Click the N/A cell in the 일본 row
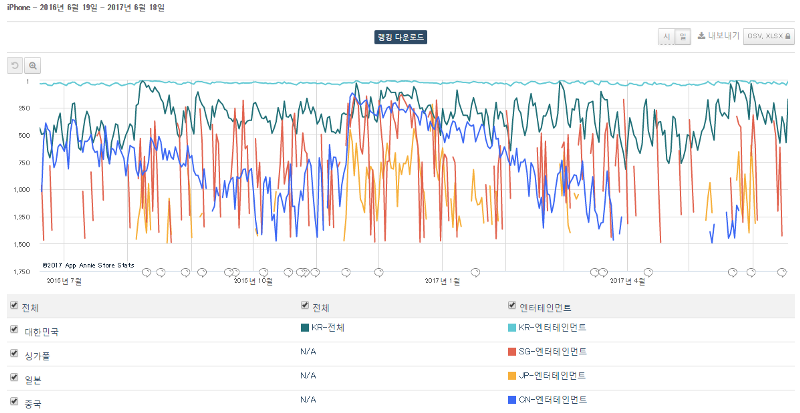This screenshot has height=413, width=800. (308, 376)
